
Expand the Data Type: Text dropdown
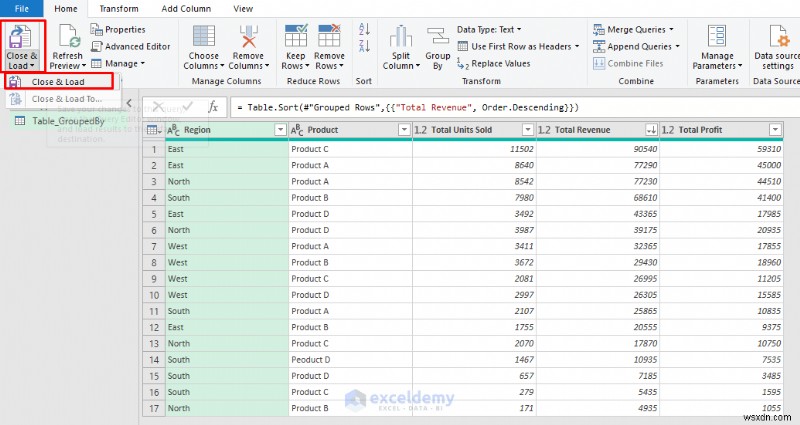pyautogui.click(x=519, y=30)
